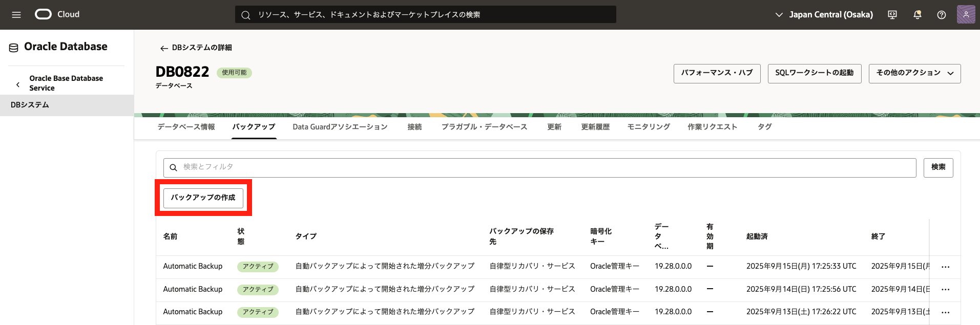The height and width of the screenshot is (325, 980).
Task: Expand the その他のアクション dropdown
Action: (x=914, y=73)
